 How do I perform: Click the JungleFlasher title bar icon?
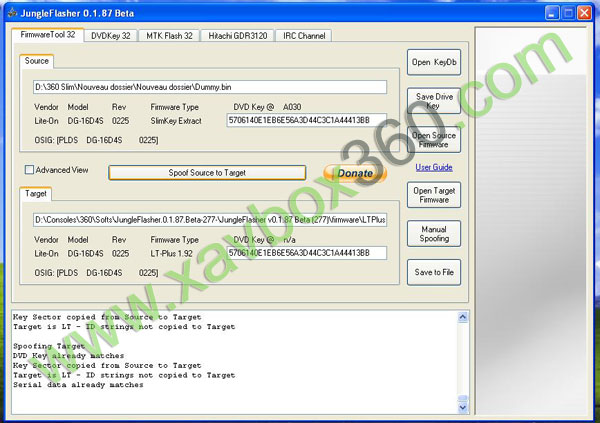tap(12, 13)
